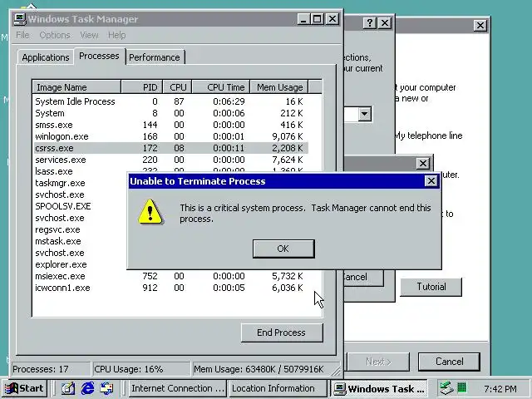Click OK in Unable to Terminate Process dialog
532x399 pixels.
283,249
